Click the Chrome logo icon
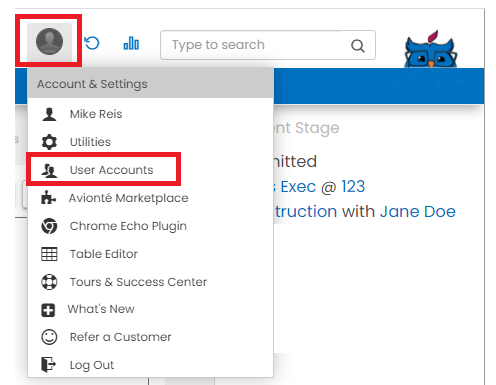 49,226
